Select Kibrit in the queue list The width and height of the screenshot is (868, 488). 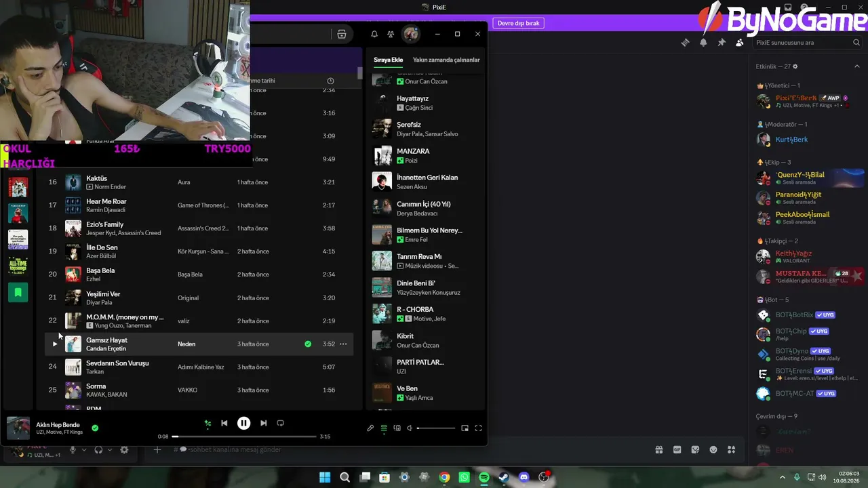click(x=405, y=336)
